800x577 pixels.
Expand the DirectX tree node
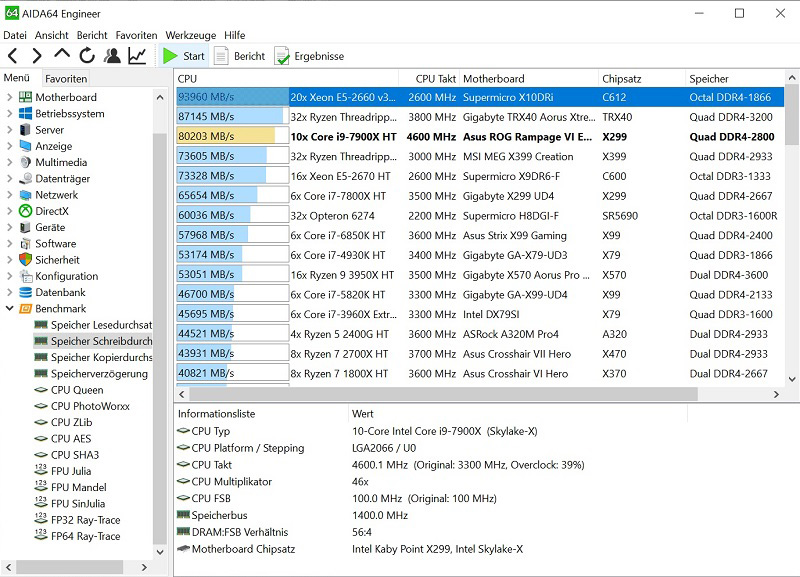[x=9, y=211]
